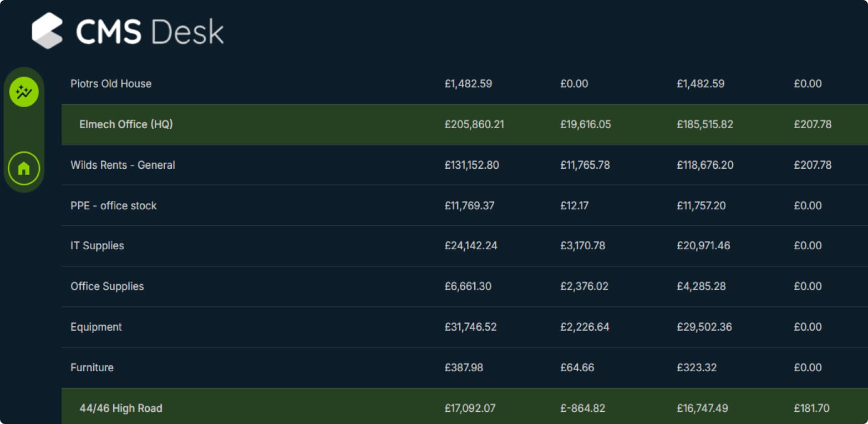Click the CMS Desk title text
This screenshot has width=868, height=424.
click(150, 32)
